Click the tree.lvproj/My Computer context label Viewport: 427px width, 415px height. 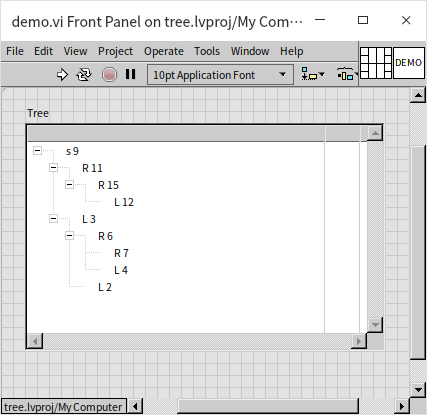pyautogui.click(x=64, y=407)
